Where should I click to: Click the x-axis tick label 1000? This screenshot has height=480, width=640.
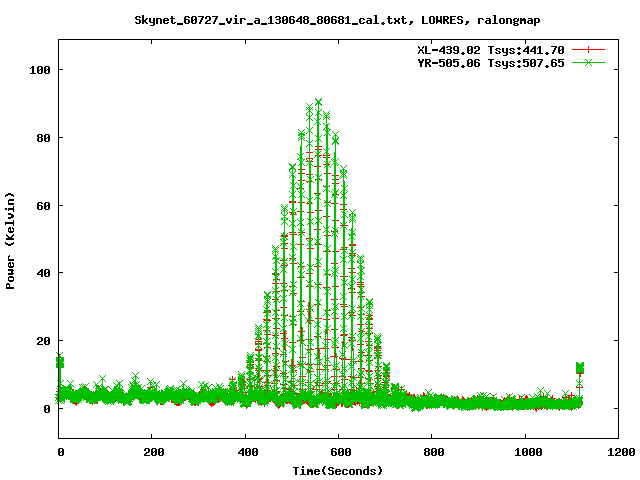(x=528, y=452)
